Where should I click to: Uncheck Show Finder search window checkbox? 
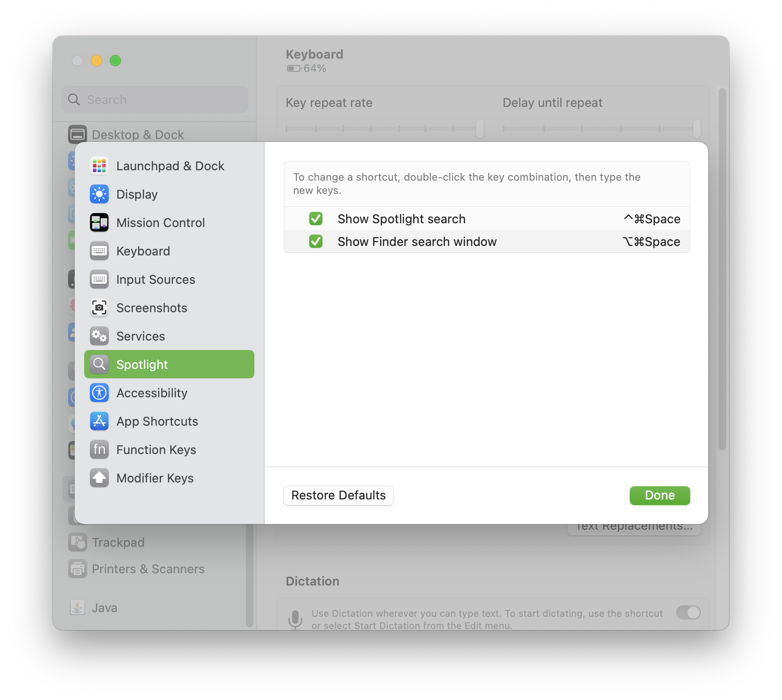[316, 241]
